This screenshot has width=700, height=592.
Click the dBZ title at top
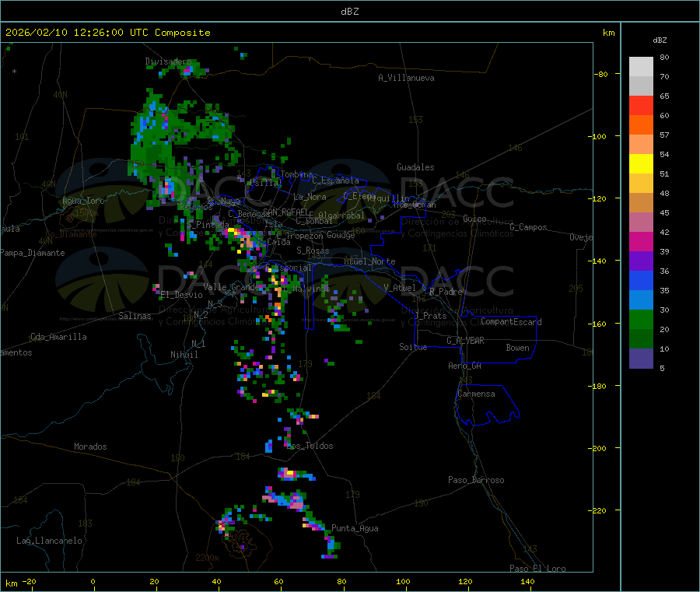tap(349, 12)
